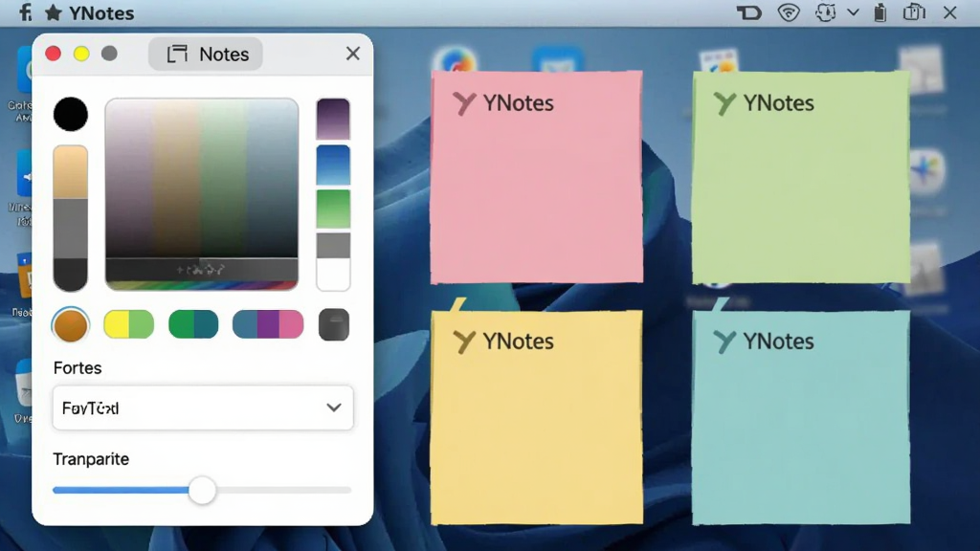Select the blue gradient swatch

(x=333, y=165)
